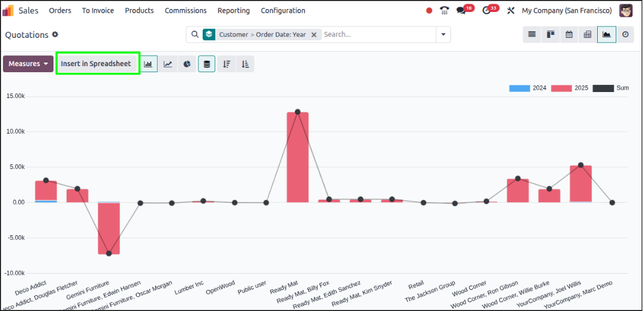Click the OpenWood axis label

tap(221, 288)
